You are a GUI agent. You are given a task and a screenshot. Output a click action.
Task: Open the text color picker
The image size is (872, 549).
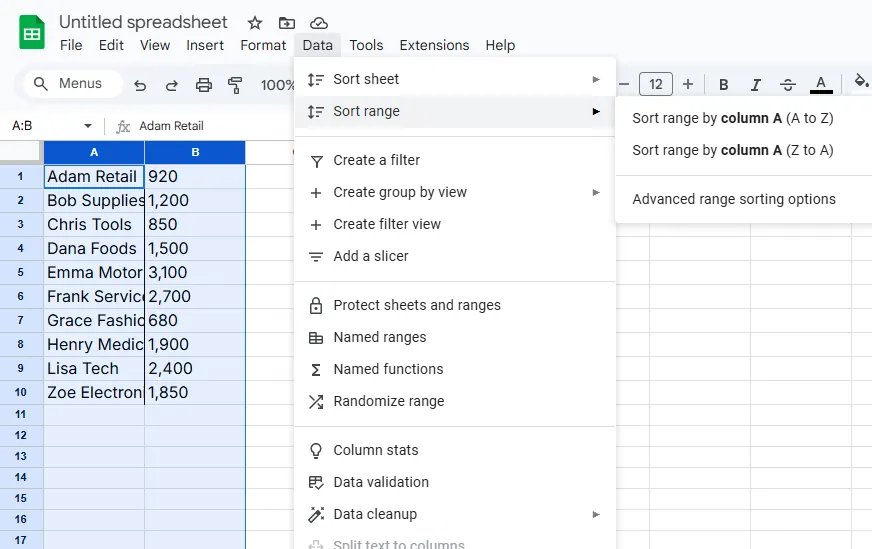click(821, 85)
